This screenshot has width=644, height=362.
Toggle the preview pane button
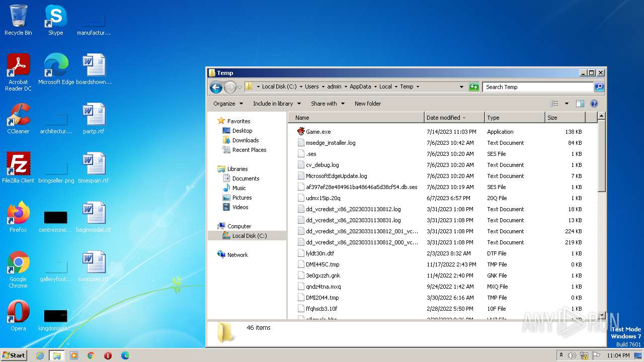coord(580,104)
